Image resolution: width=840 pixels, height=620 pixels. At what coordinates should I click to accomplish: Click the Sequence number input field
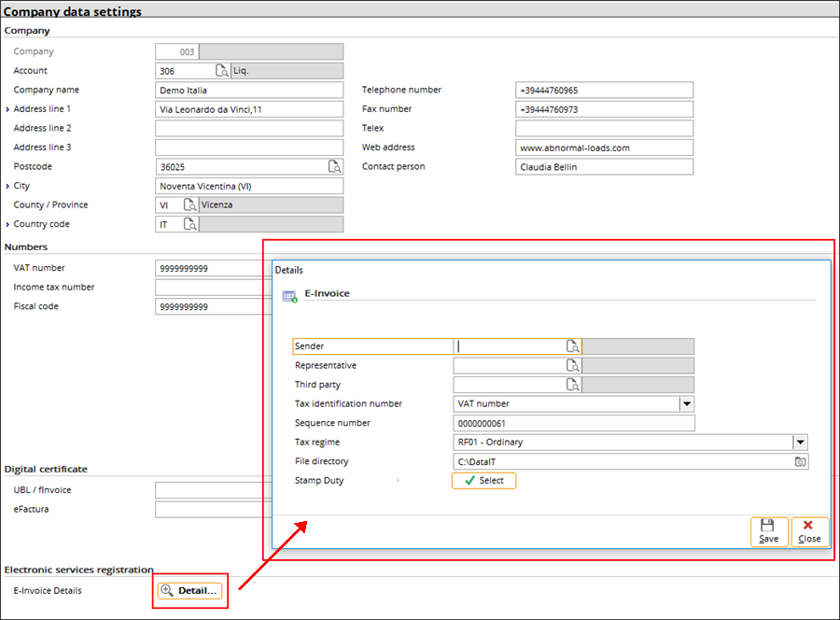point(573,423)
